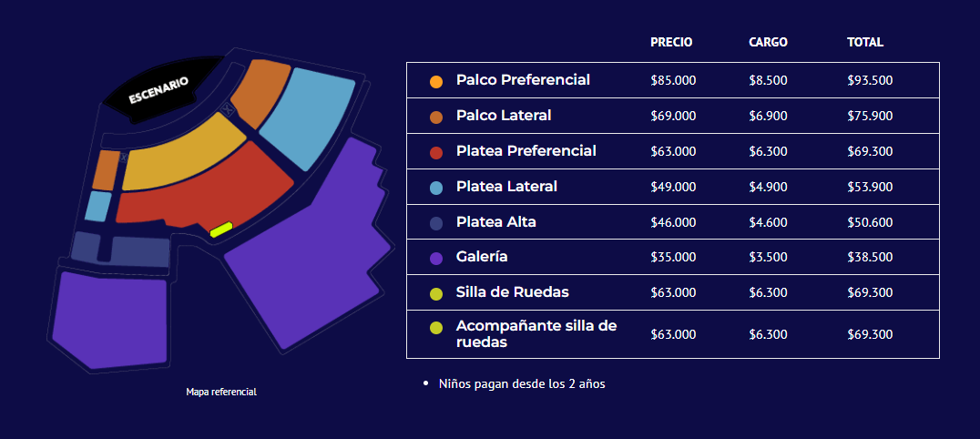The image size is (980, 439).
Task: Click the light blue Platea Lateral dot
Action: pos(436,188)
